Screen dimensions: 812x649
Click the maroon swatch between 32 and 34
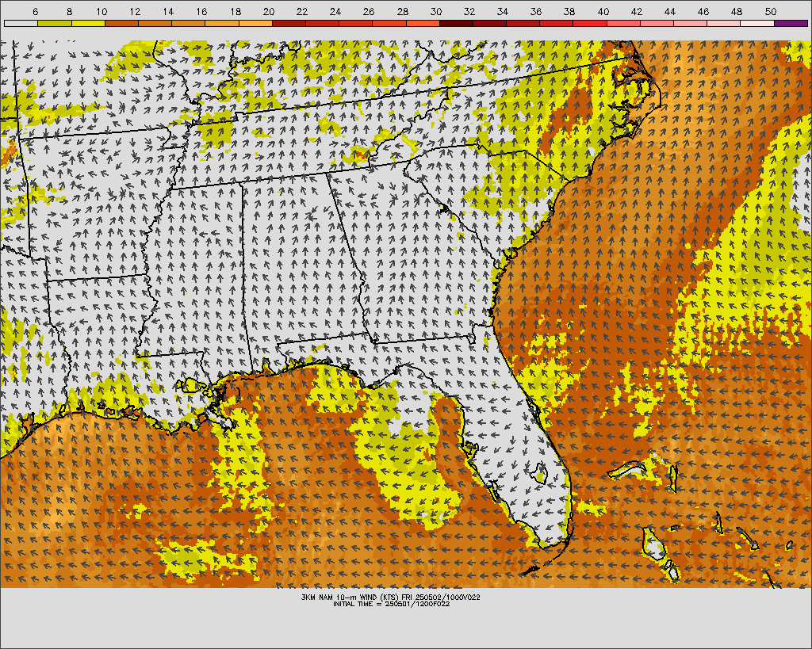(490, 23)
